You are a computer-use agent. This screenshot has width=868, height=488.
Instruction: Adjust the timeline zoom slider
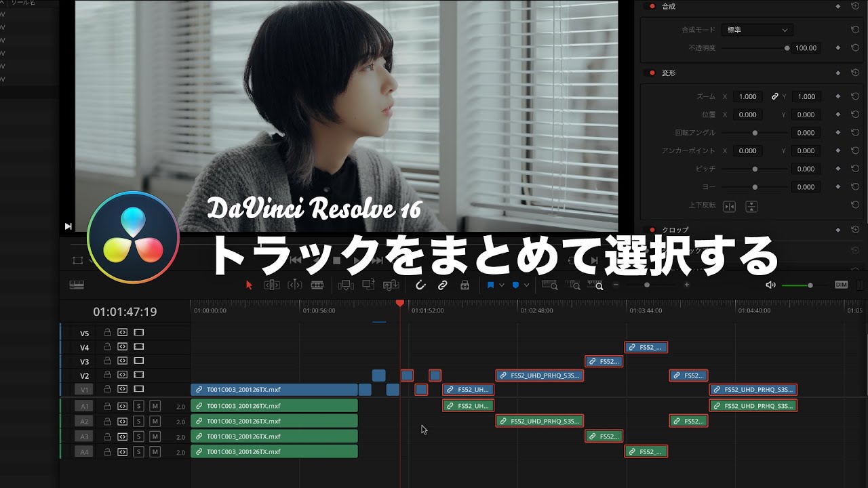tap(647, 285)
